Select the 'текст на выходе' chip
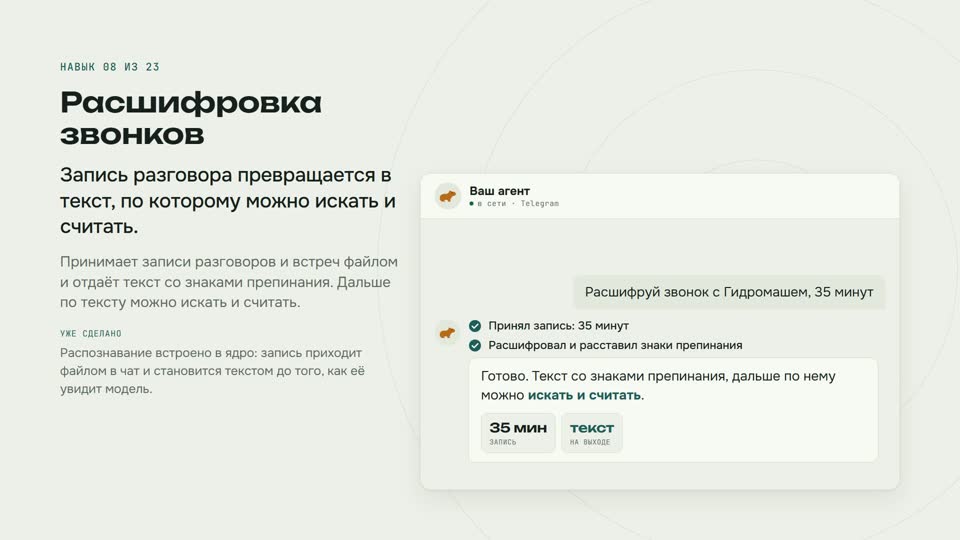Viewport: 960px width, 540px height. click(x=591, y=433)
